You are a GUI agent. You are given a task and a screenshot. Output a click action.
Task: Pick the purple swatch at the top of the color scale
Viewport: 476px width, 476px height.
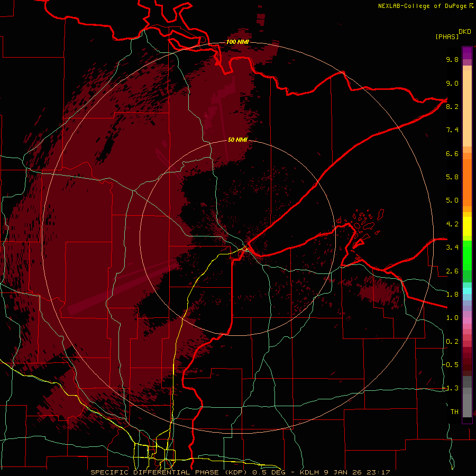click(x=467, y=53)
